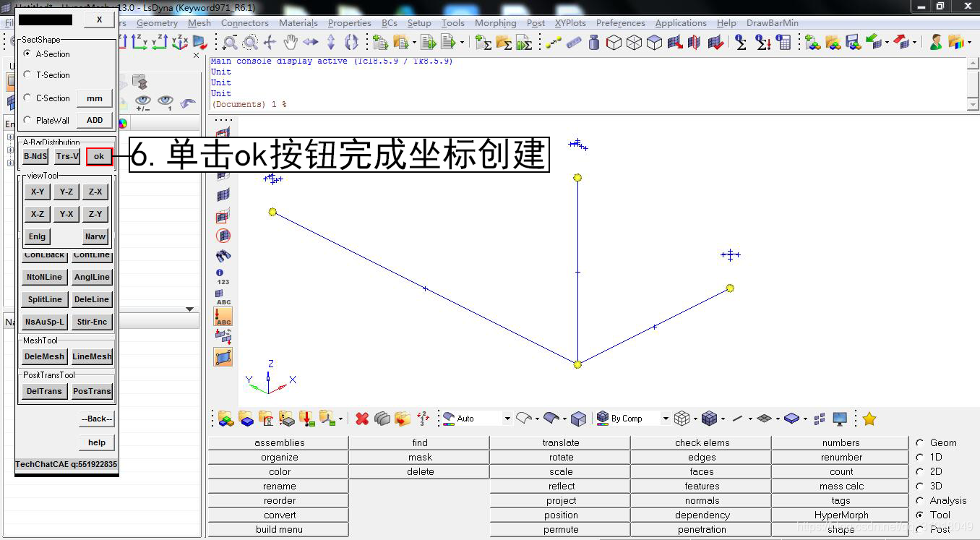Open the By Comp color mode dropdown
The width and height of the screenshot is (980, 540).
tap(666, 419)
